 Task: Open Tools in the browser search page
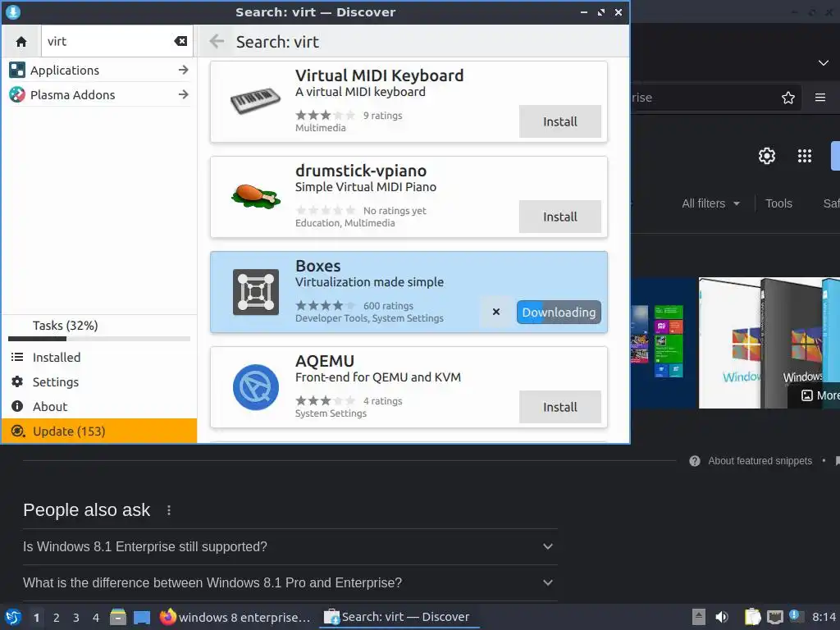coord(778,203)
